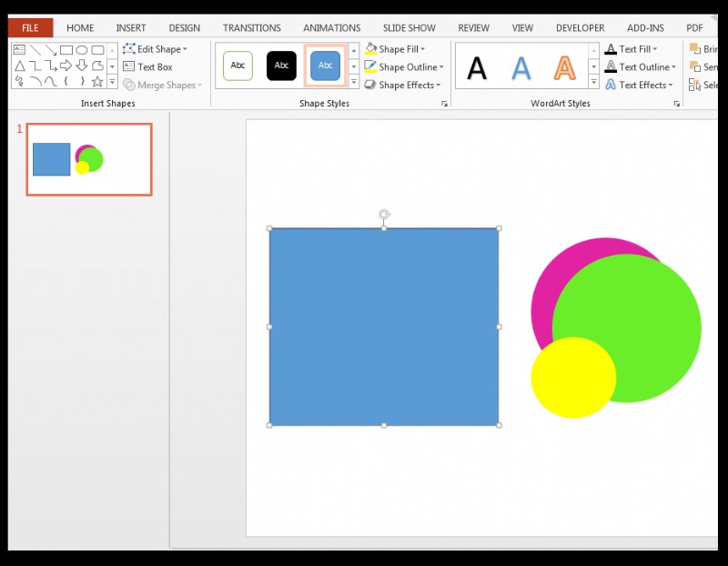Expand the Shape Outline menu

[x=403, y=66]
